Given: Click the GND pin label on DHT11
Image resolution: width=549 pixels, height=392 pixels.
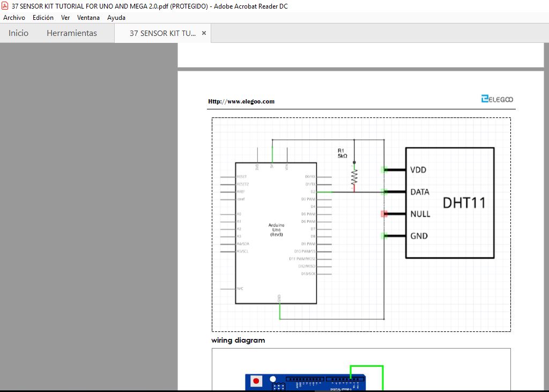Looking at the screenshot, I should [x=419, y=236].
